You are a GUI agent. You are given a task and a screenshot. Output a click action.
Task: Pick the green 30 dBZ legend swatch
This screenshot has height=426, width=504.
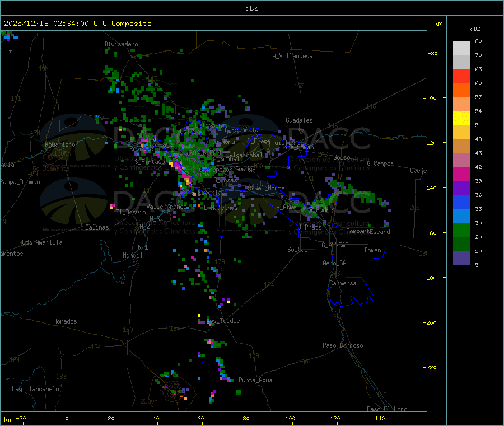pos(461,230)
